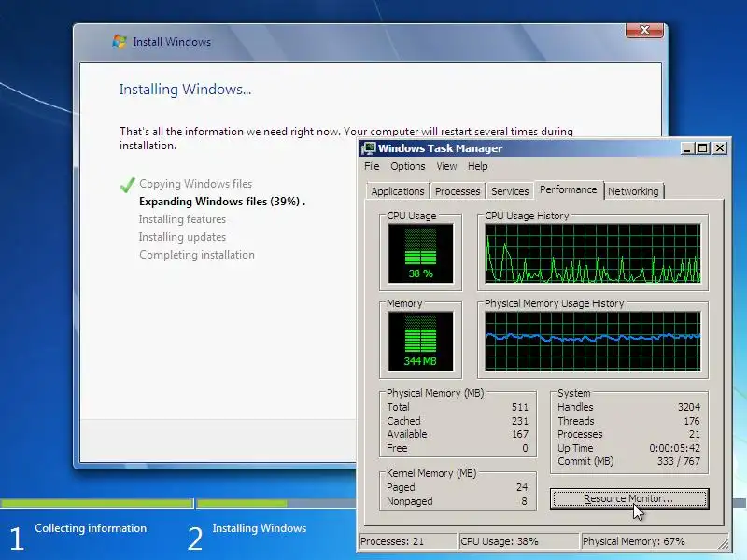Click the Memory gauge showing 344 MB

[x=420, y=341]
